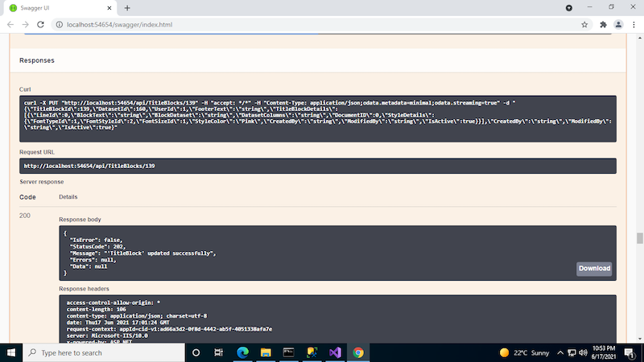Click the page vertical scrollbar thumb
This screenshot has width=644, height=362.
click(639, 238)
